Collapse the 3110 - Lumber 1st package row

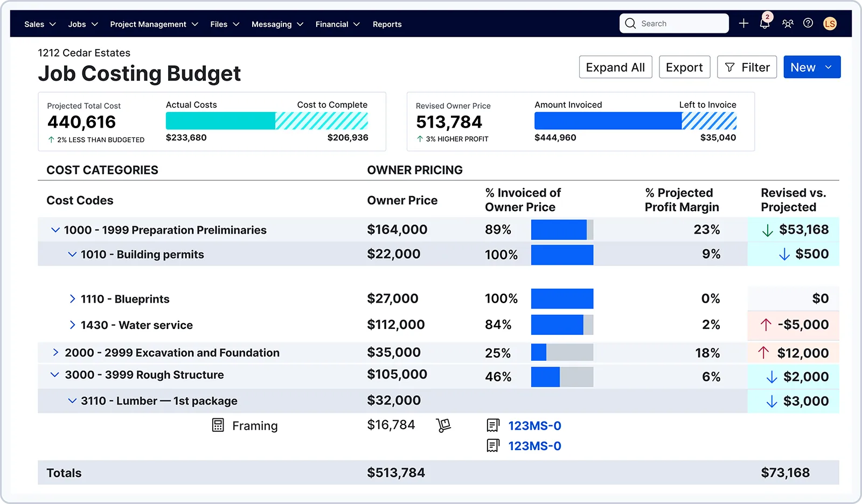tap(72, 401)
